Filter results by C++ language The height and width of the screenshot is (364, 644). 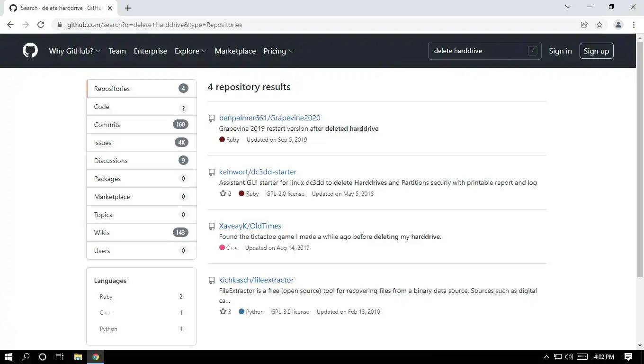(x=141, y=313)
